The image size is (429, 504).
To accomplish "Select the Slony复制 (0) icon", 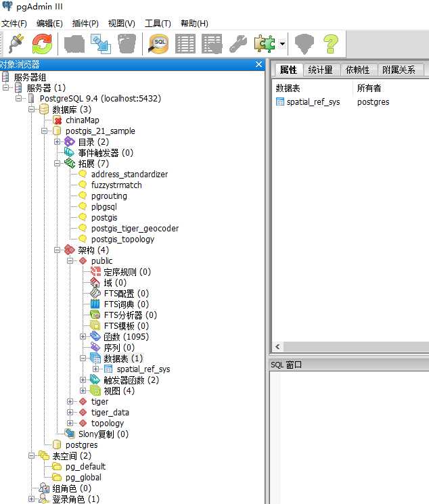I will click(x=70, y=434).
